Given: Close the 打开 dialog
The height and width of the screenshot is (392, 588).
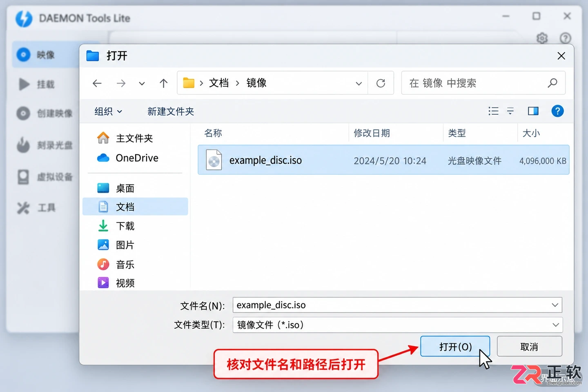Looking at the screenshot, I should (561, 56).
